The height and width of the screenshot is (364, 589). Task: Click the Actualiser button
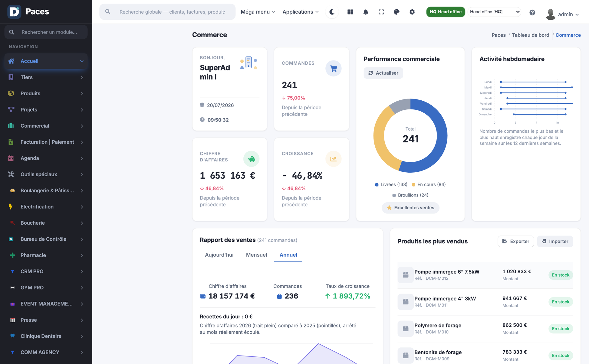383,73
